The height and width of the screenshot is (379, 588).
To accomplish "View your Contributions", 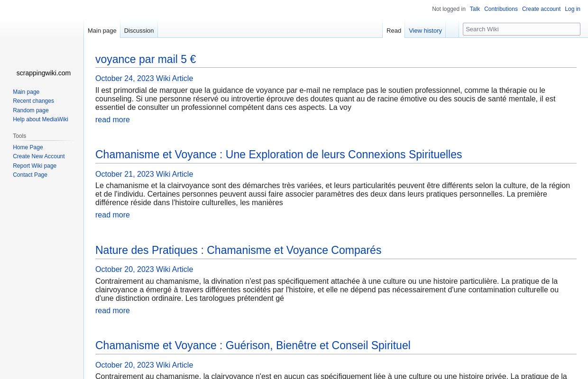I will point(501,9).
